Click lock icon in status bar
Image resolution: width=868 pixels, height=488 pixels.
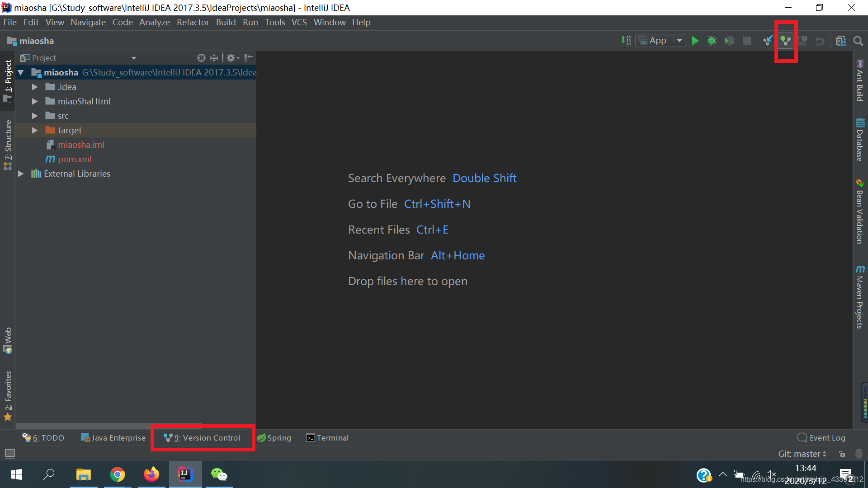[842, 454]
